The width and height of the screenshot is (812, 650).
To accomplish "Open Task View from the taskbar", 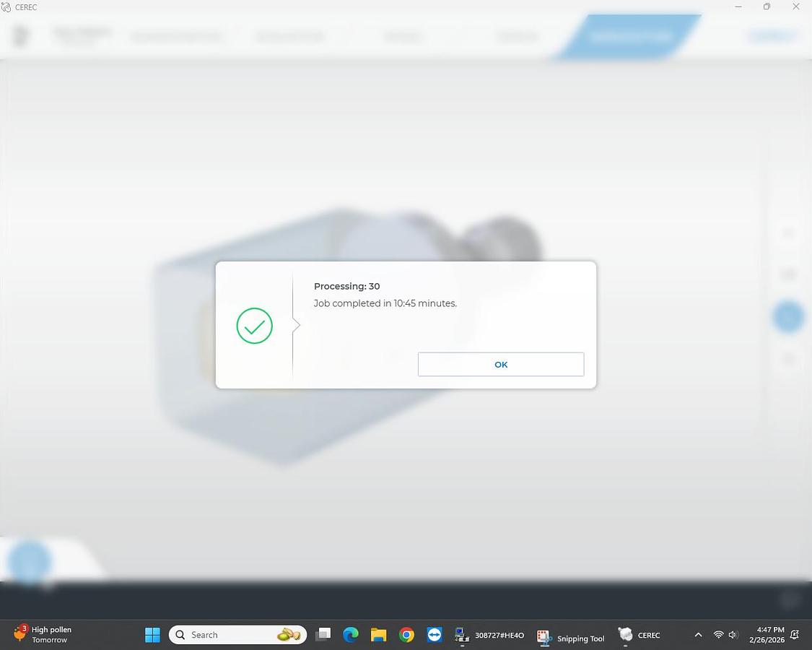I will click(x=323, y=635).
